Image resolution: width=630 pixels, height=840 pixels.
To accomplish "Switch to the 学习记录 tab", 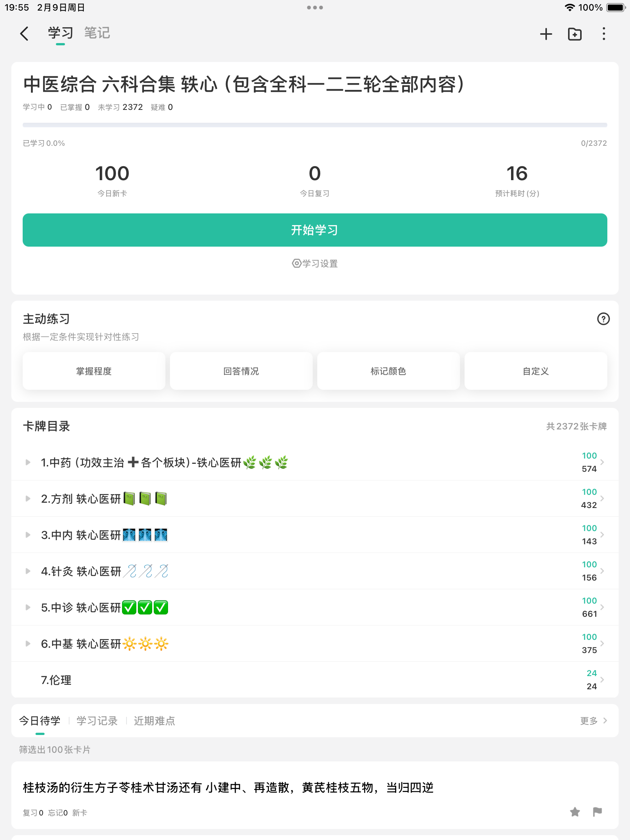I will (x=97, y=720).
